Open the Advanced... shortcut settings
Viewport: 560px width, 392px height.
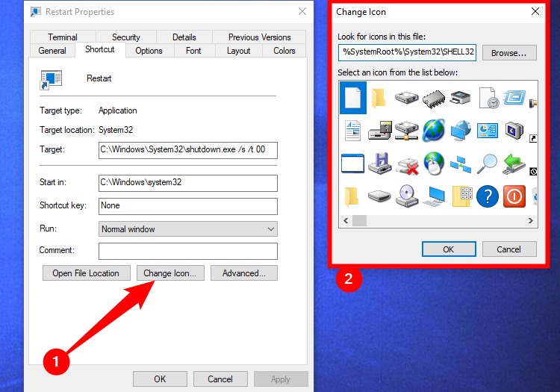click(244, 273)
